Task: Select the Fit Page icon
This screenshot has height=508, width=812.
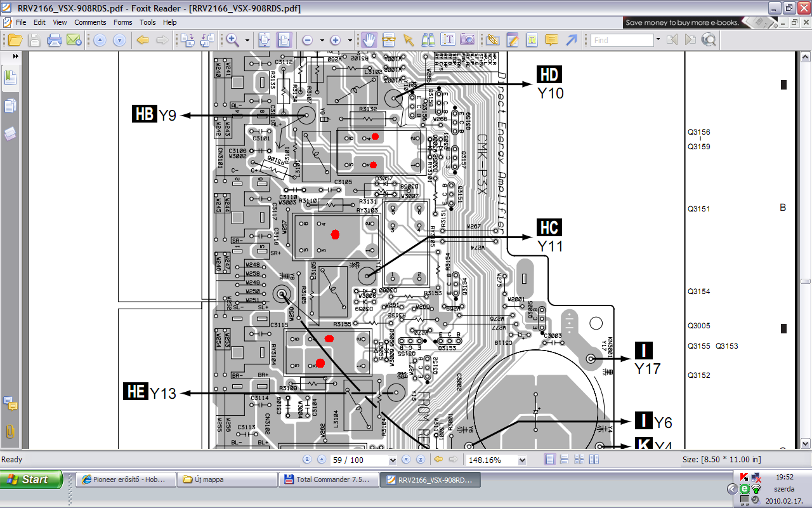Action: pyautogui.click(x=265, y=40)
